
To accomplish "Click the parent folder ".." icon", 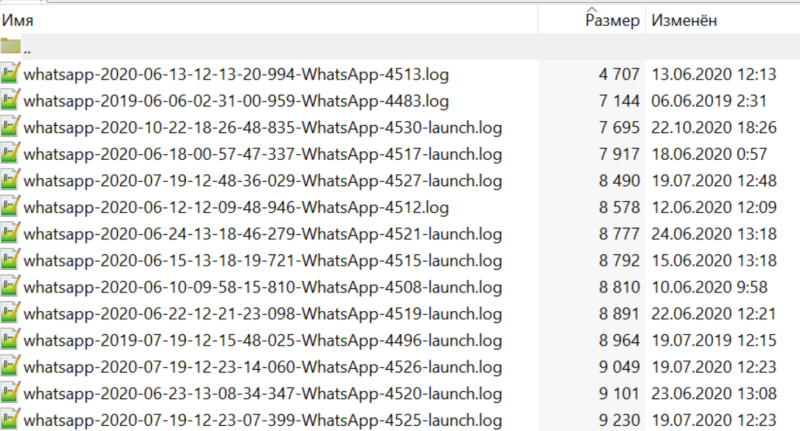I will coord(10,46).
